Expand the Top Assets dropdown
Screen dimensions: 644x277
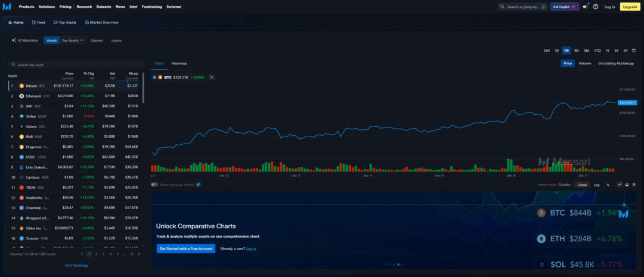tap(72, 41)
